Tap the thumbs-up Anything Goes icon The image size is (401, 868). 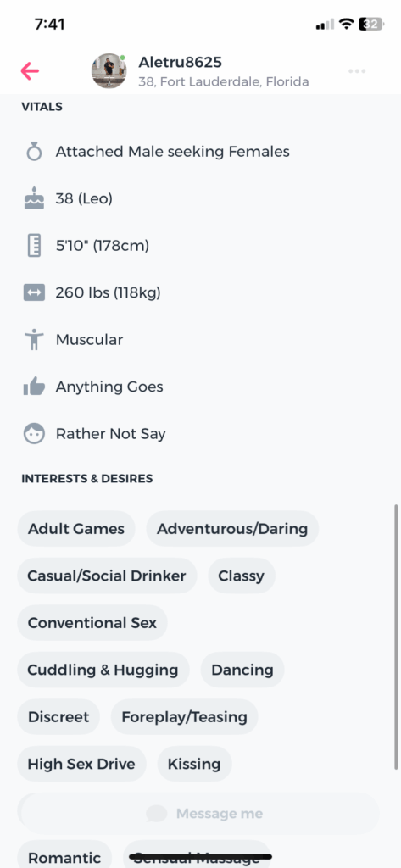(34, 386)
